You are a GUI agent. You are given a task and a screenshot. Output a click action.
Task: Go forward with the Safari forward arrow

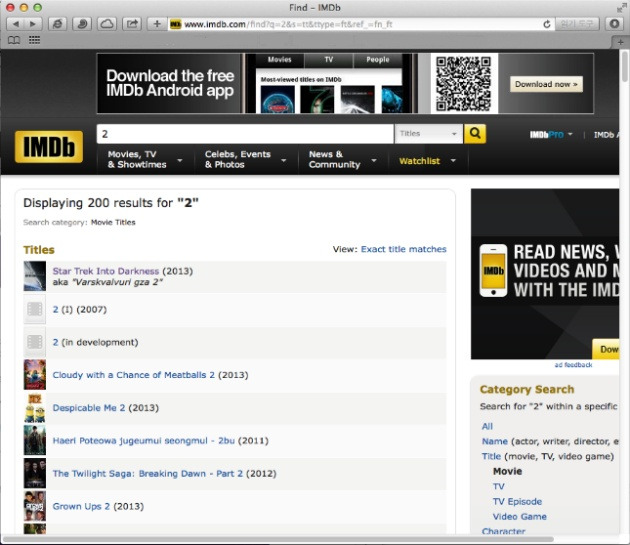coord(33,24)
